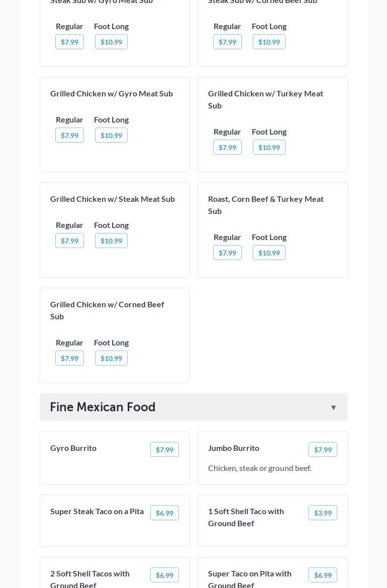Add Super Steak Taco on a Pita $6.99
Image resolution: width=387 pixels, height=588 pixels.
point(164,513)
